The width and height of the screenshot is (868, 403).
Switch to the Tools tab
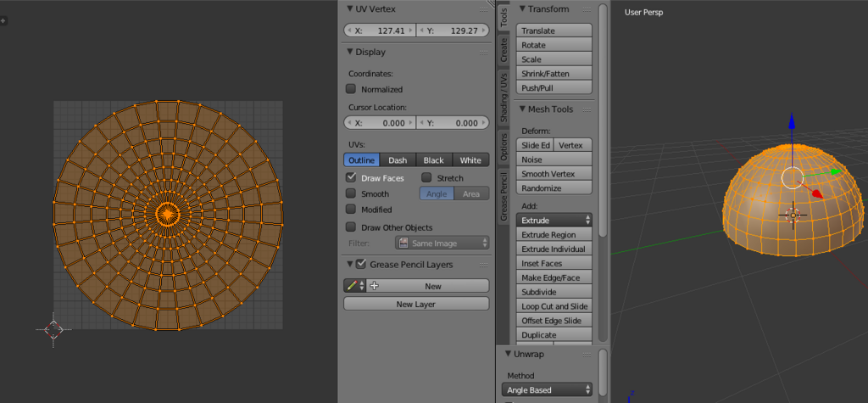pyautogui.click(x=504, y=18)
